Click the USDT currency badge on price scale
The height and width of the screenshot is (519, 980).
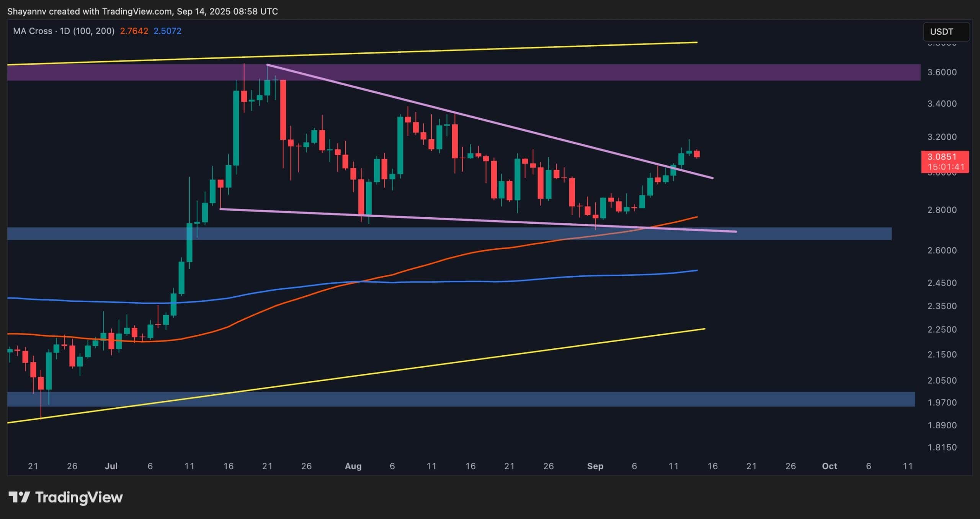coord(946,32)
